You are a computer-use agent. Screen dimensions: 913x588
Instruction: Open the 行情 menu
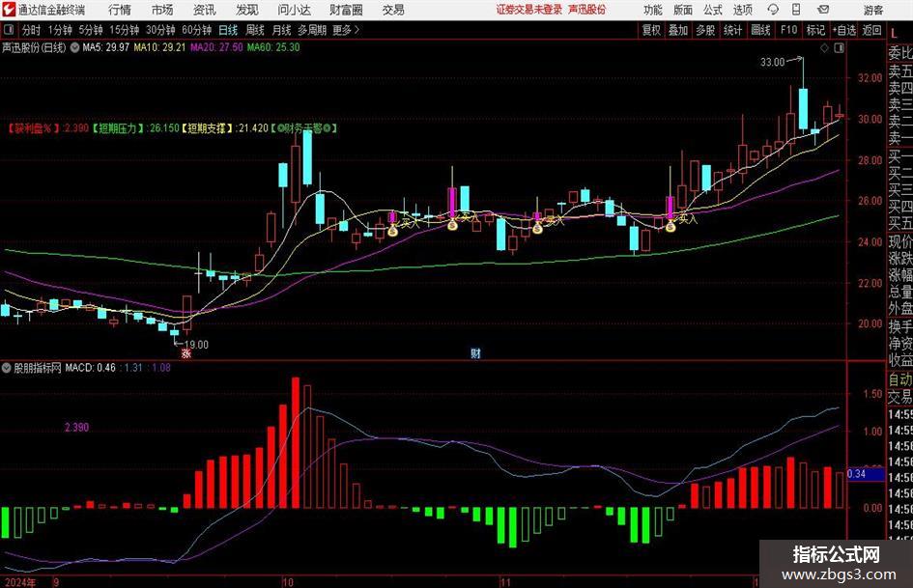(x=120, y=10)
